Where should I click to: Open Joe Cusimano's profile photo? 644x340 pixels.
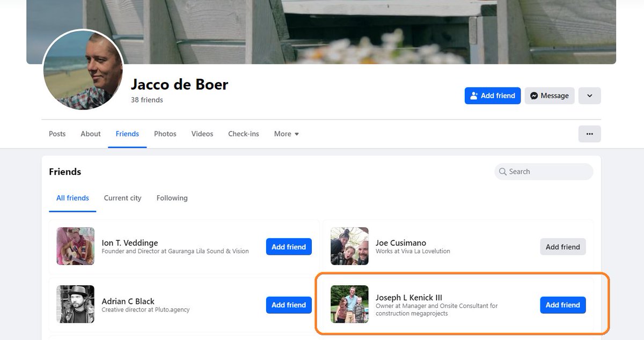[349, 246]
